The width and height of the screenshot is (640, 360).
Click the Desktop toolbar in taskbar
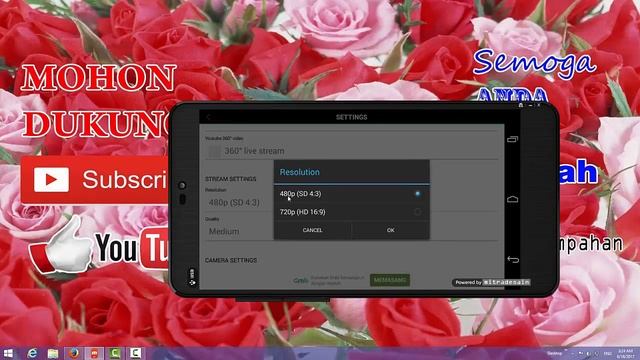[x=554, y=353]
